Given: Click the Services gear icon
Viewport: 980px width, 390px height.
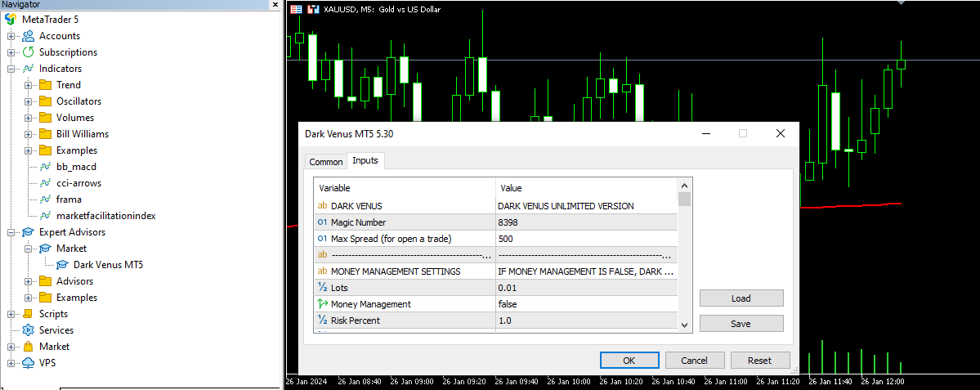Looking at the screenshot, I should 28,330.
